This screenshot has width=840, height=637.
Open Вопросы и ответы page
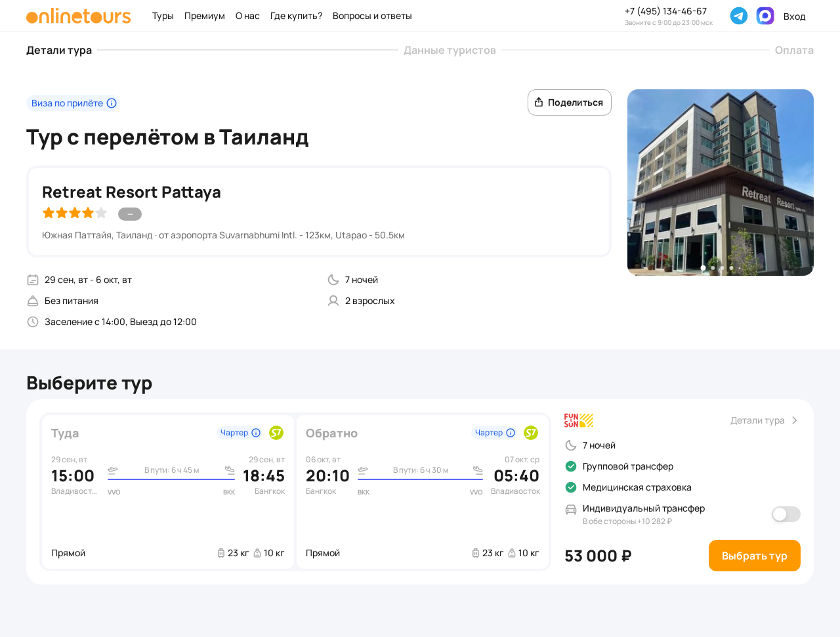click(x=372, y=16)
